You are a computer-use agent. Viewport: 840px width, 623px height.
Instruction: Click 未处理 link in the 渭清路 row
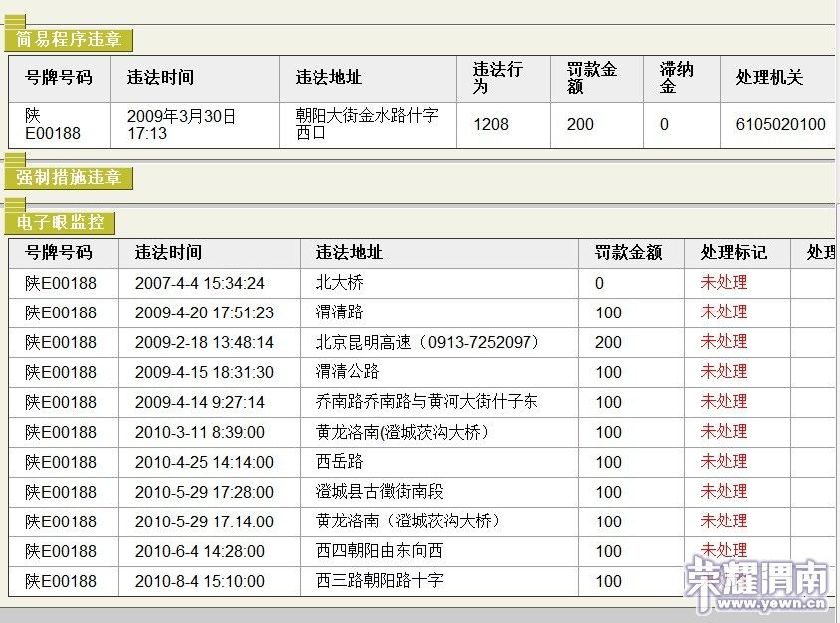(724, 312)
